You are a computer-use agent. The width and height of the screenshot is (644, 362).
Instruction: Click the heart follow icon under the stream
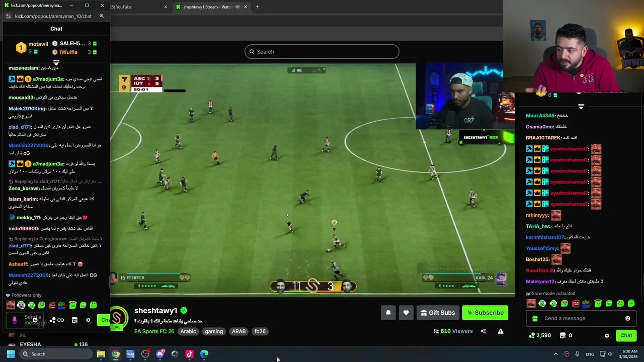tap(406, 313)
